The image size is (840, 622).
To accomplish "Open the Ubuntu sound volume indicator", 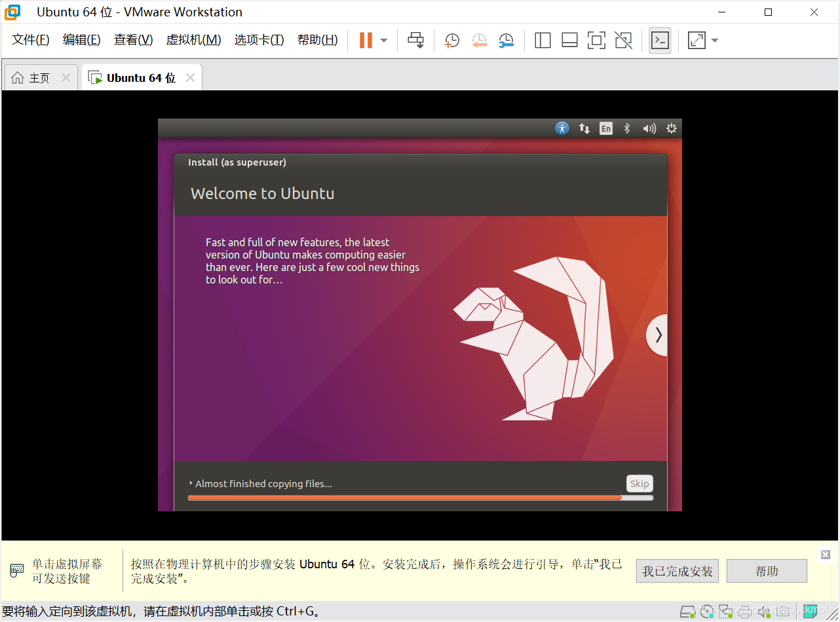I will [x=649, y=128].
